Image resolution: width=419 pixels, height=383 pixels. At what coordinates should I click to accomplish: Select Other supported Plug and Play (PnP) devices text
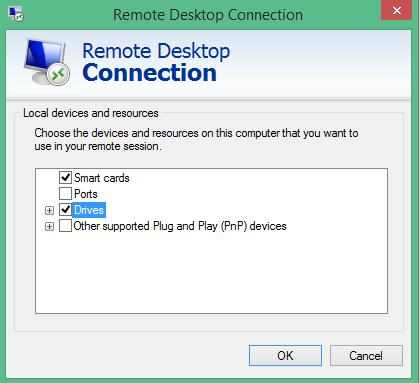click(x=180, y=226)
